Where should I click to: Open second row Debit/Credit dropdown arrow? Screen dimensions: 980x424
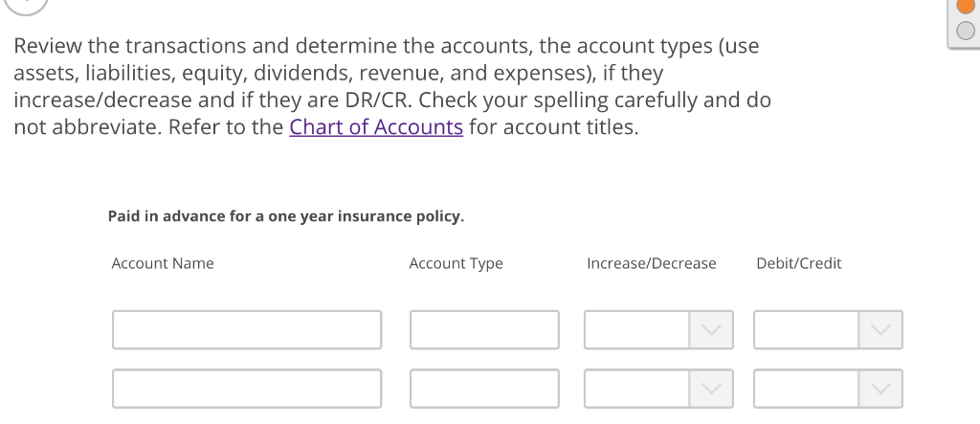click(x=880, y=389)
